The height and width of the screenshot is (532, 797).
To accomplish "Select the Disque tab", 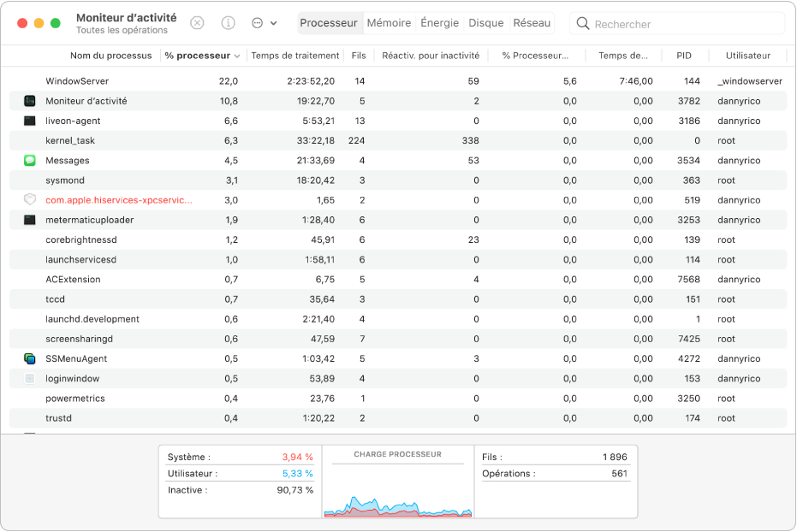I will pos(486,23).
